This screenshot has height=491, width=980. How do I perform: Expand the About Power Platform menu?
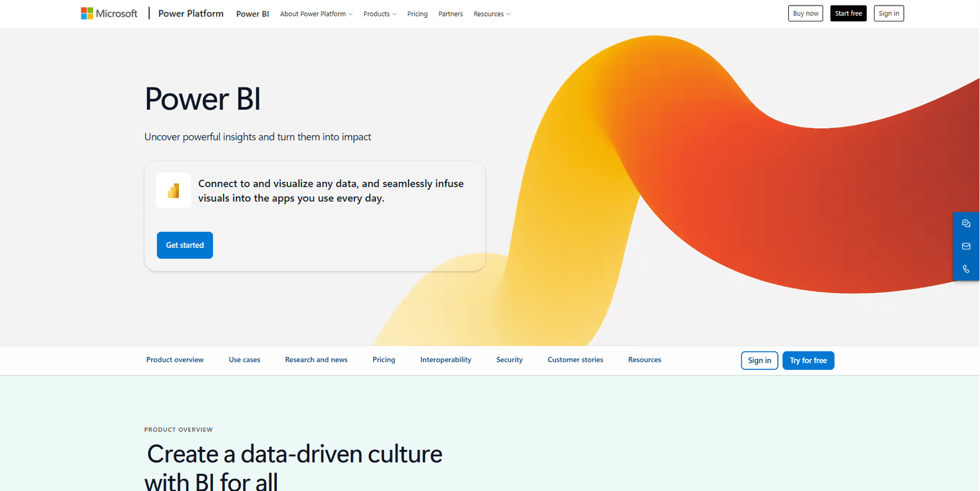[x=316, y=14]
